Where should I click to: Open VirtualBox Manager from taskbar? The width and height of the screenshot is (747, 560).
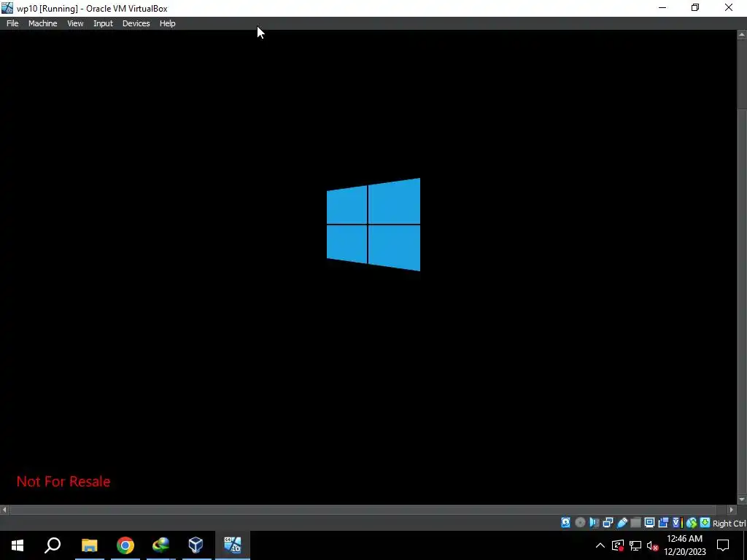tap(196, 545)
